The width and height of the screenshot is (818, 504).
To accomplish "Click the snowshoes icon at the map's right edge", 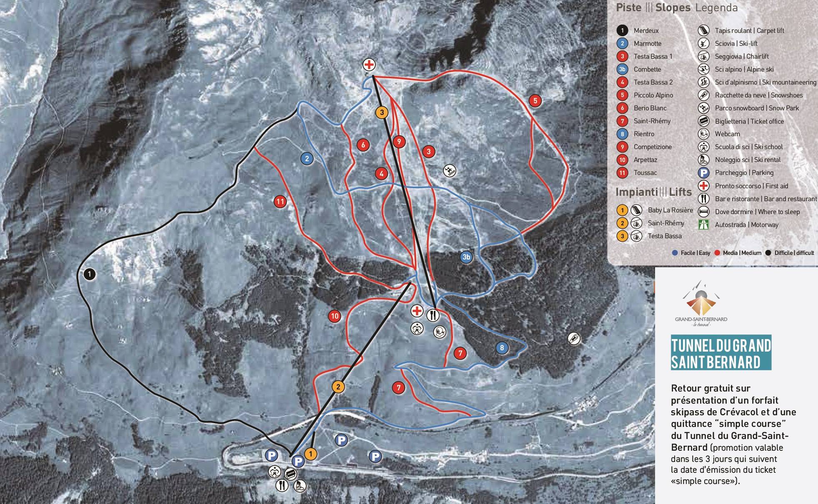I will pyautogui.click(x=574, y=339).
